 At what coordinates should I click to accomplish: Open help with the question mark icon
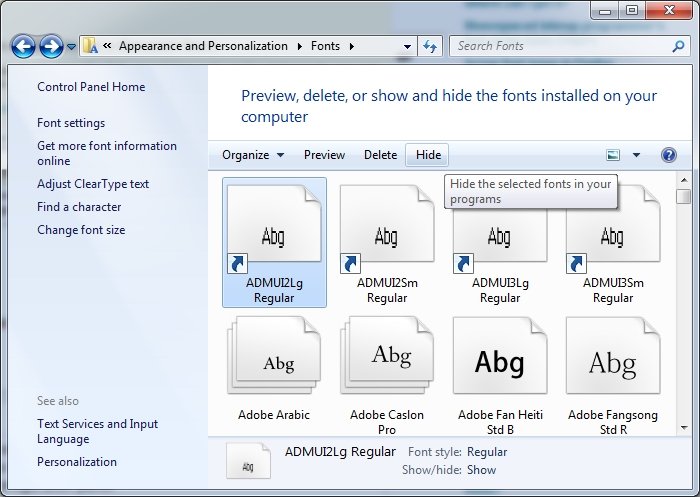click(x=668, y=155)
